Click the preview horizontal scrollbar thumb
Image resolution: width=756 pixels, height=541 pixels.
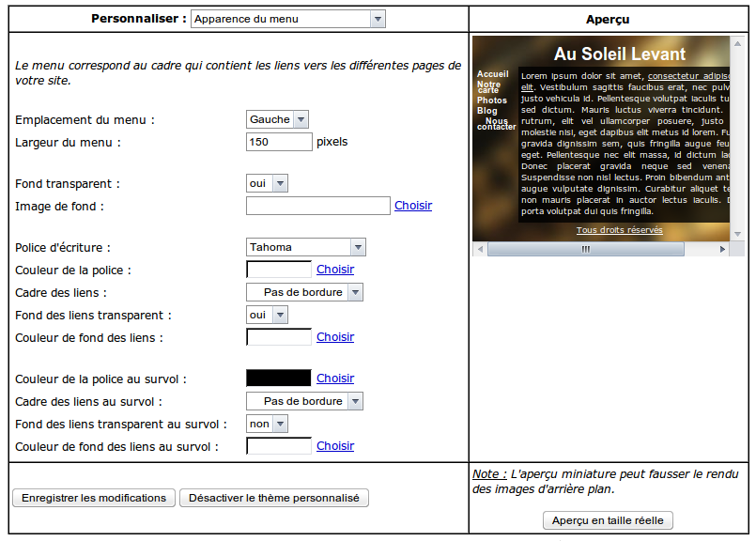(586, 249)
